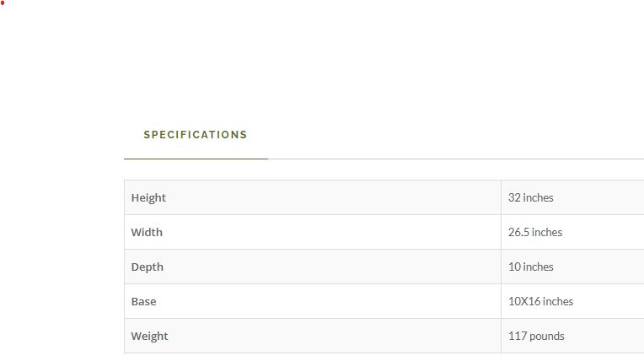644x361 pixels.
Task: Click the number 10 in the Depth row
Action: coord(515,267)
